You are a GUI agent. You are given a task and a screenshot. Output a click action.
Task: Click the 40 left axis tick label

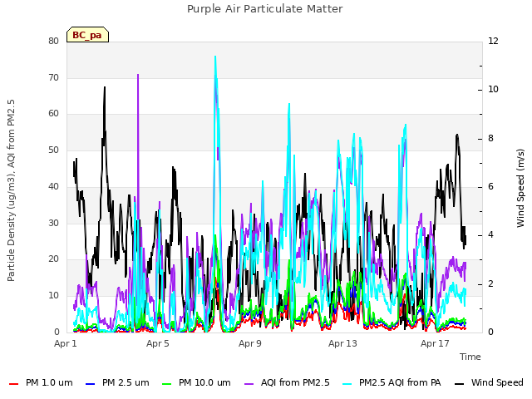click(53, 186)
